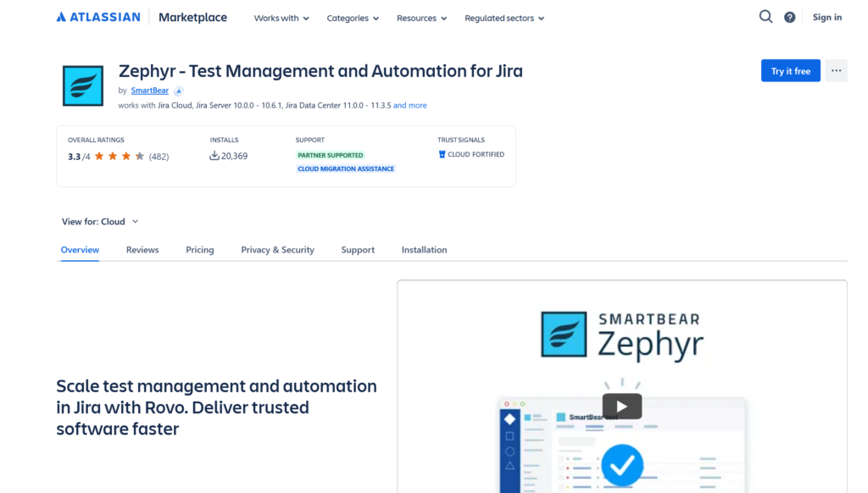868x493 pixels.
Task: Switch to the Installation tab
Action: pos(424,250)
